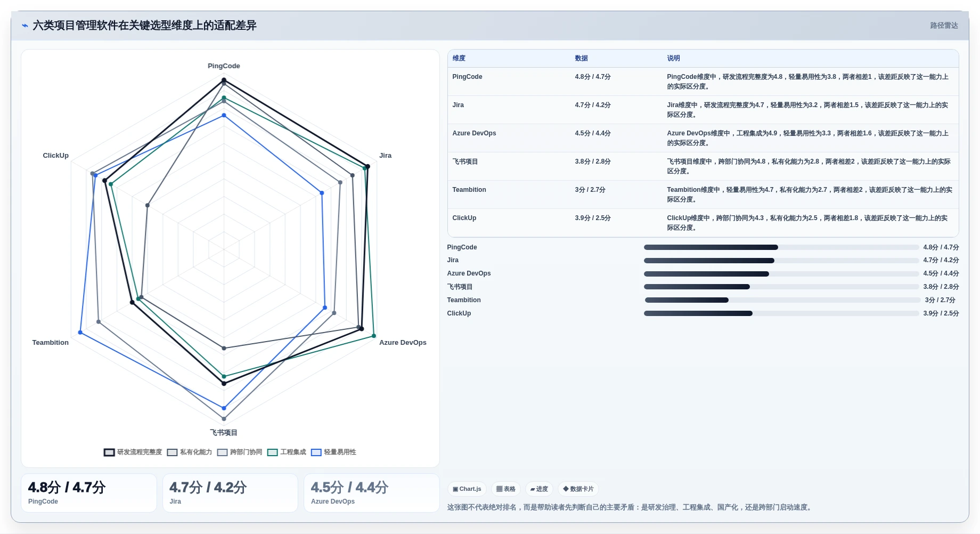Click the 路径雷达 label in header

944,26
